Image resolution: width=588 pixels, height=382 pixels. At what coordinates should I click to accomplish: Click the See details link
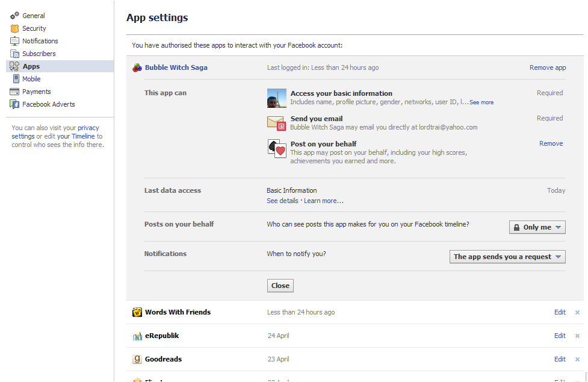pyautogui.click(x=282, y=201)
